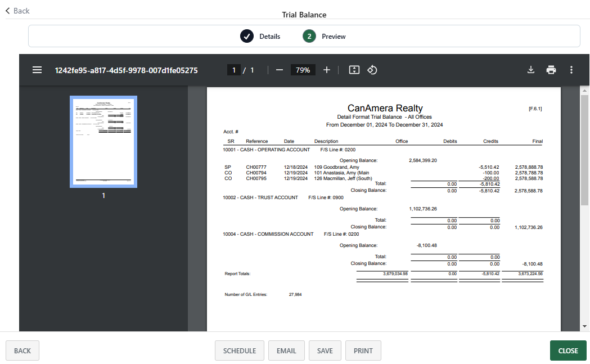
Task: Select page 1 thumbnail in sidebar
Action: 103,142
